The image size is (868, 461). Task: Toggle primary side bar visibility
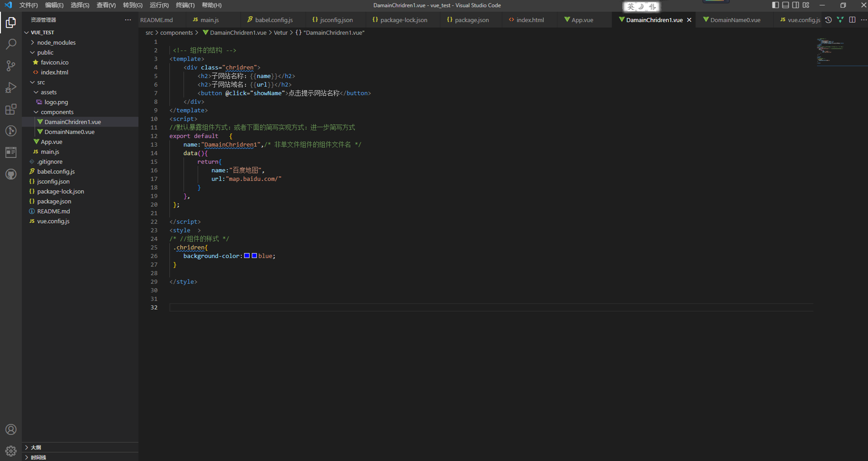[x=776, y=5]
